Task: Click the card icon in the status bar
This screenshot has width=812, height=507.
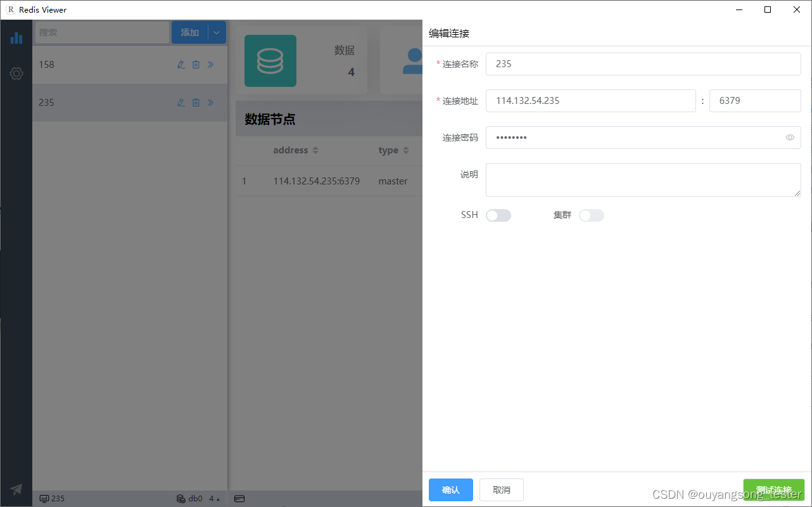Action: tap(239, 499)
